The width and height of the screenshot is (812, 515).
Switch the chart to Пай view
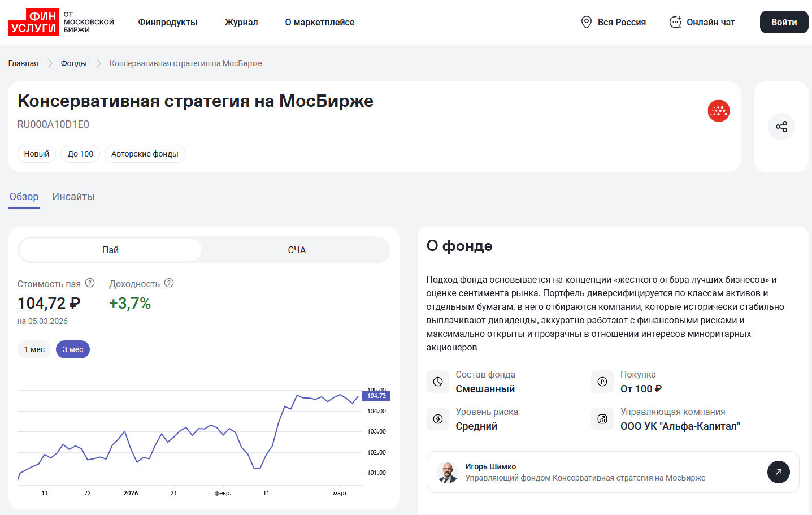click(x=110, y=250)
